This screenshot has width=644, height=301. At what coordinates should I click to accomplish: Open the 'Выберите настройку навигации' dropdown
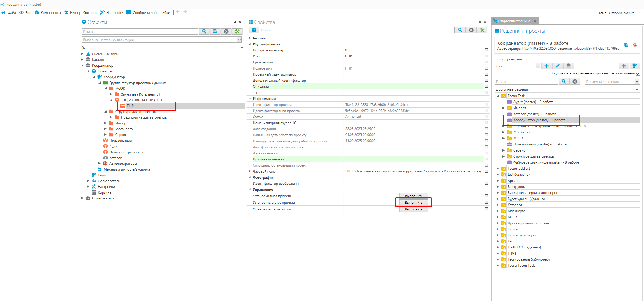point(239,40)
